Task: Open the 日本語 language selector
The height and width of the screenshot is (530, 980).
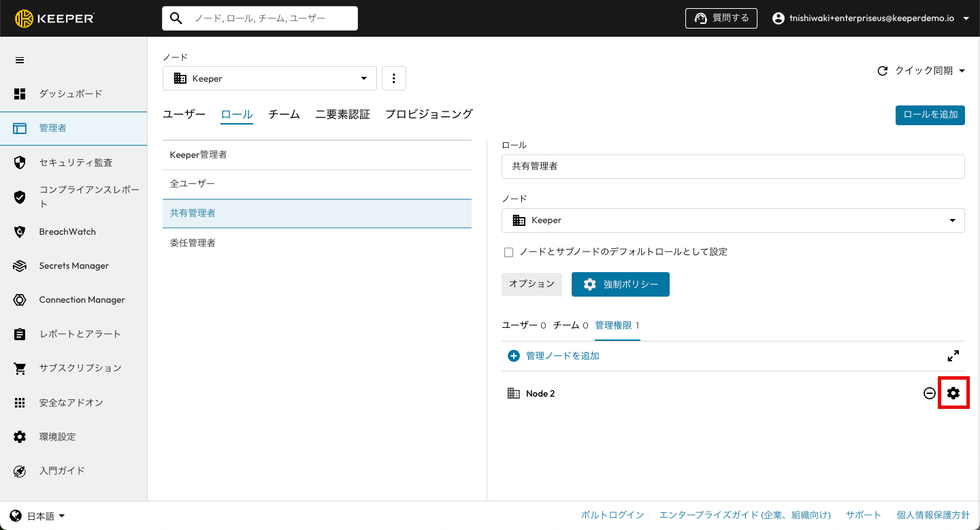Action: [38, 516]
